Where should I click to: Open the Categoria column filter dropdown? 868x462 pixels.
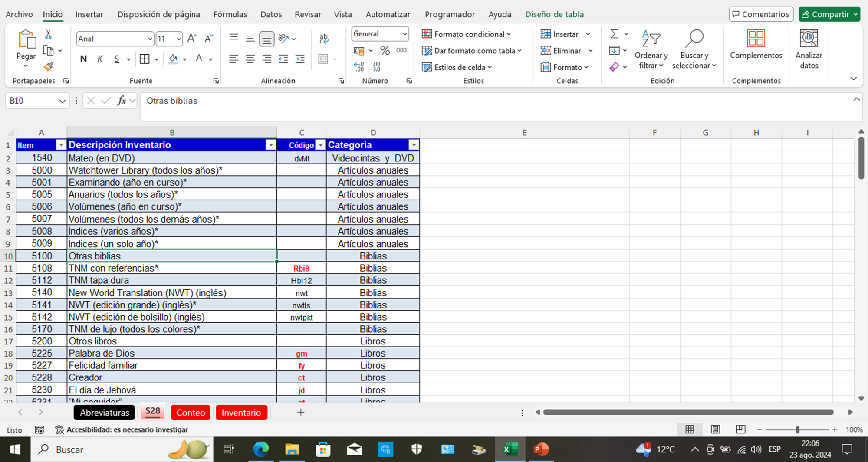point(414,145)
